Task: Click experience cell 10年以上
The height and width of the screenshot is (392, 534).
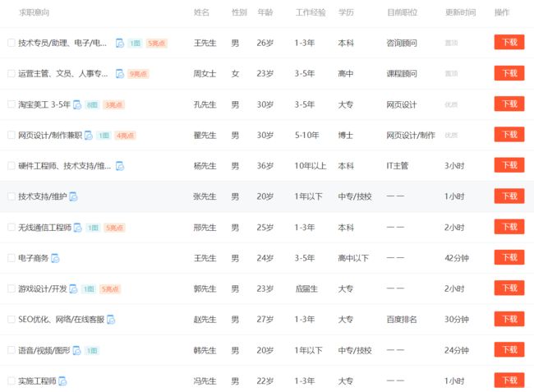Action: pyautogui.click(x=311, y=166)
